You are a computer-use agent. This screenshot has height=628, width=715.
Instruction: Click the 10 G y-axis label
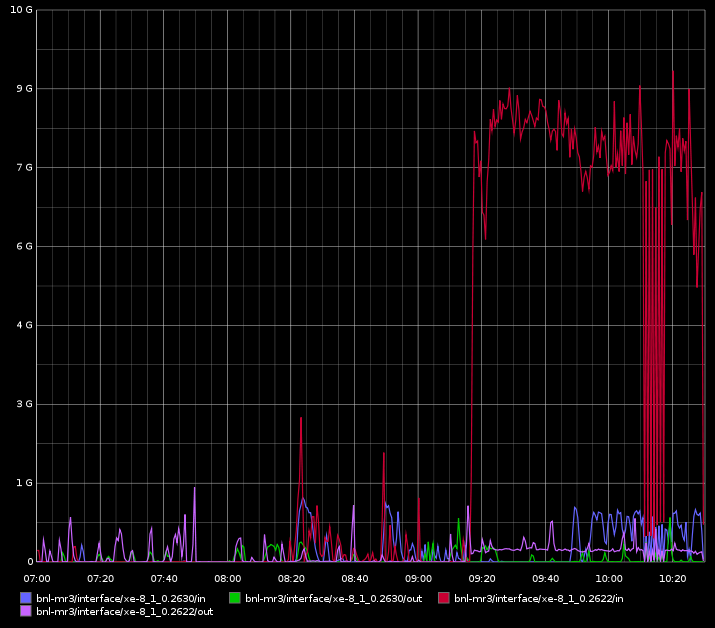coord(22,10)
